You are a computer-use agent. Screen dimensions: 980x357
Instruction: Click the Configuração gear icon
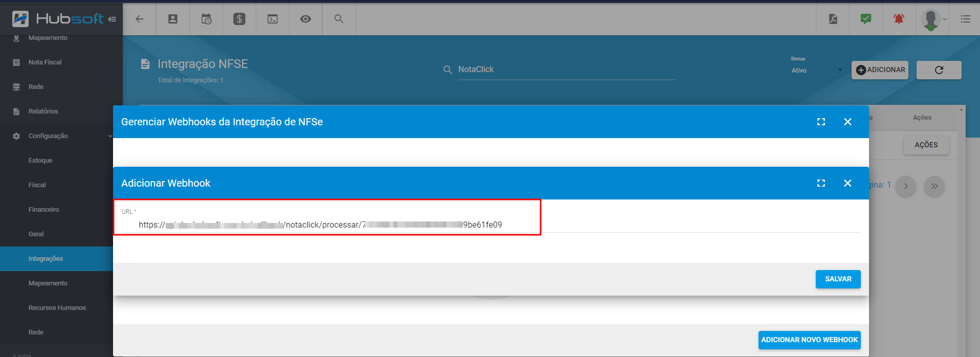(16, 136)
